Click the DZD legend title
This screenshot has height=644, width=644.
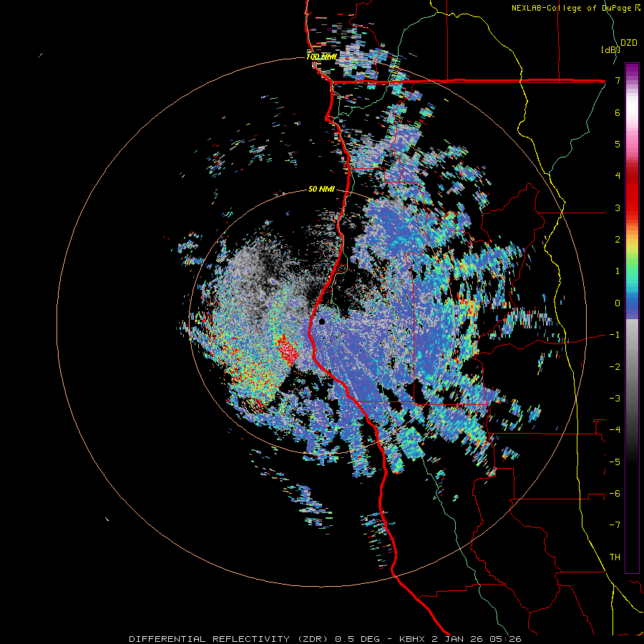click(x=629, y=43)
